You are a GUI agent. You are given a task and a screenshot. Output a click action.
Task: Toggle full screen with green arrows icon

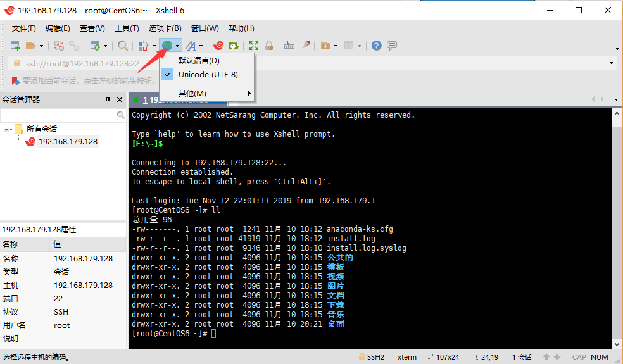(x=253, y=46)
